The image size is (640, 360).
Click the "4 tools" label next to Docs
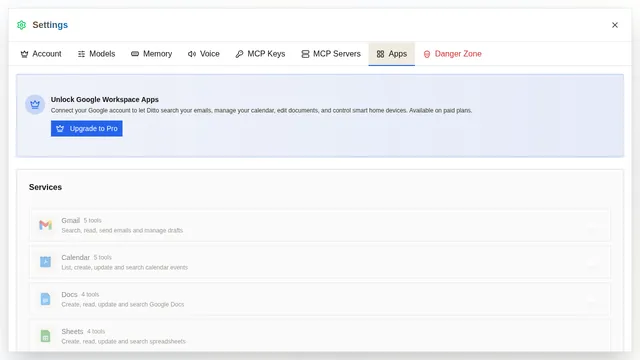coord(90,295)
